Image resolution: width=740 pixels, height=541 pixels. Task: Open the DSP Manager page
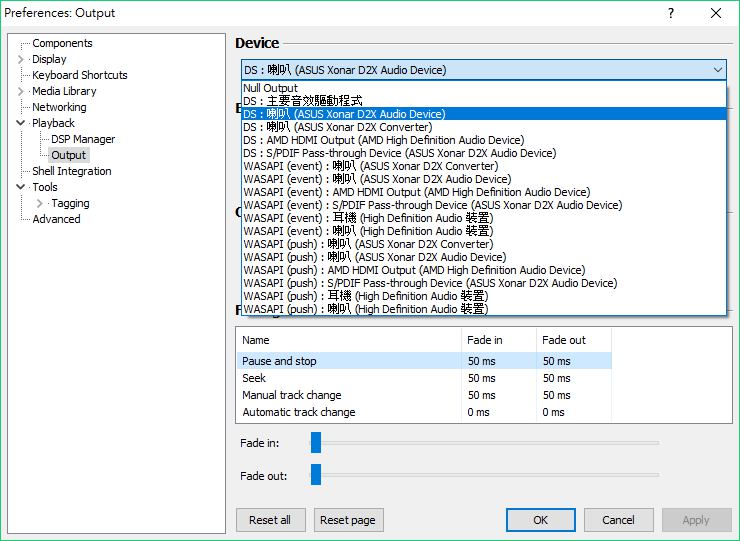coord(83,139)
